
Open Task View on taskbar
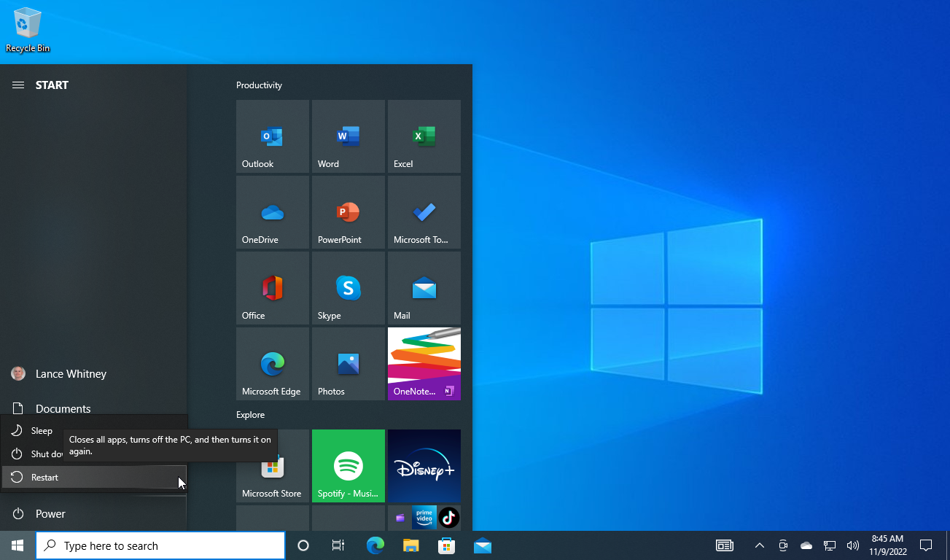[x=338, y=545]
